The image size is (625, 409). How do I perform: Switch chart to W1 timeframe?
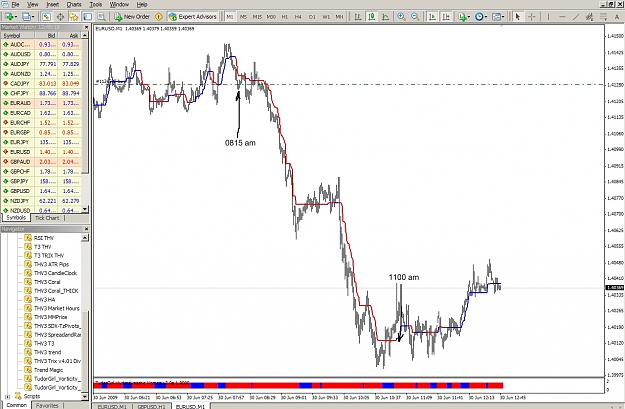(x=326, y=17)
